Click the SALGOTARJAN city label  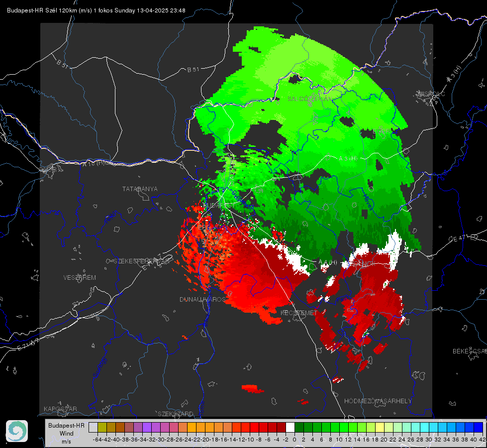(310, 99)
